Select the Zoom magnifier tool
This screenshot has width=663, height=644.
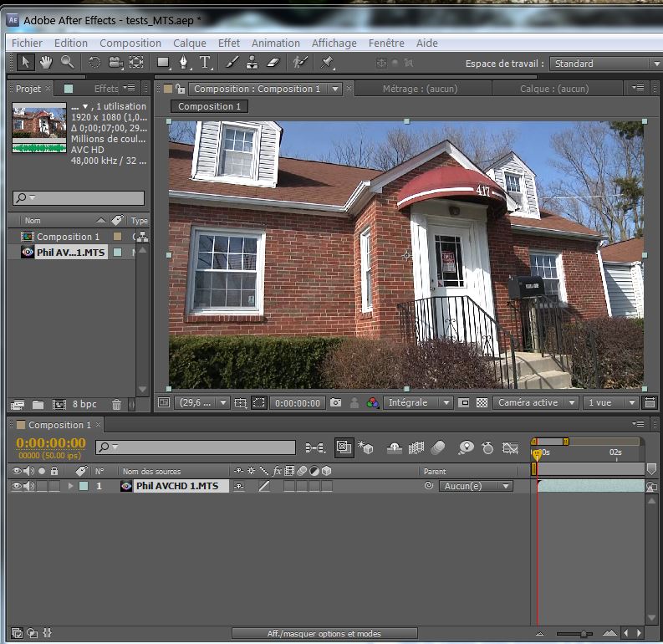click(66, 62)
